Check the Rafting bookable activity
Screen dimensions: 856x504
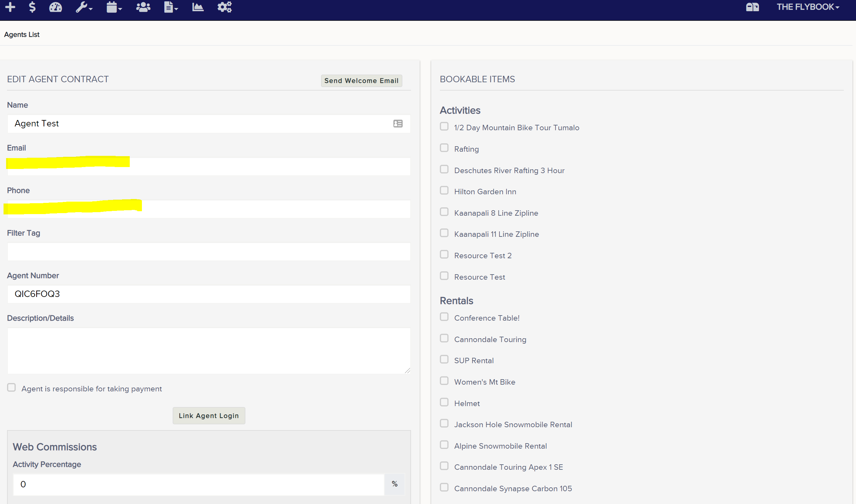click(444, 148)
